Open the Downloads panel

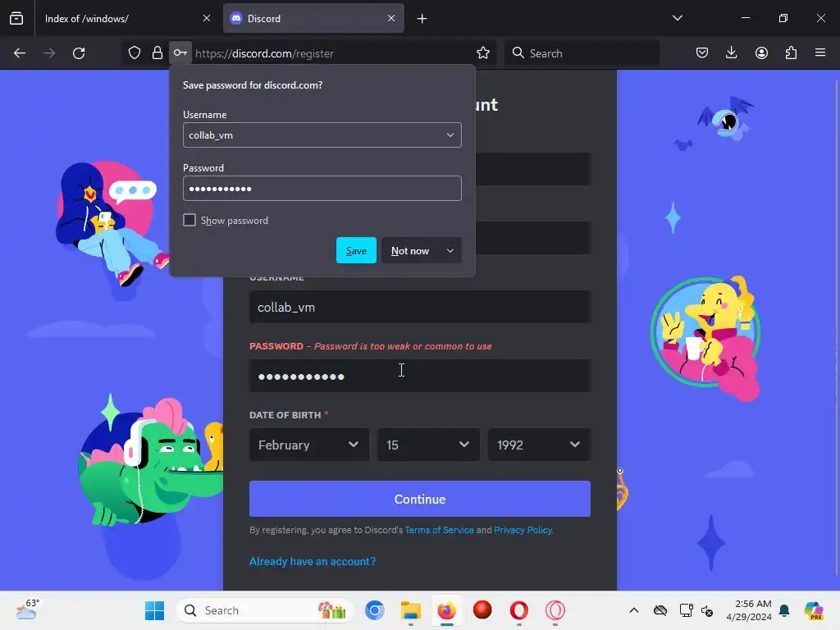(731, 53)
